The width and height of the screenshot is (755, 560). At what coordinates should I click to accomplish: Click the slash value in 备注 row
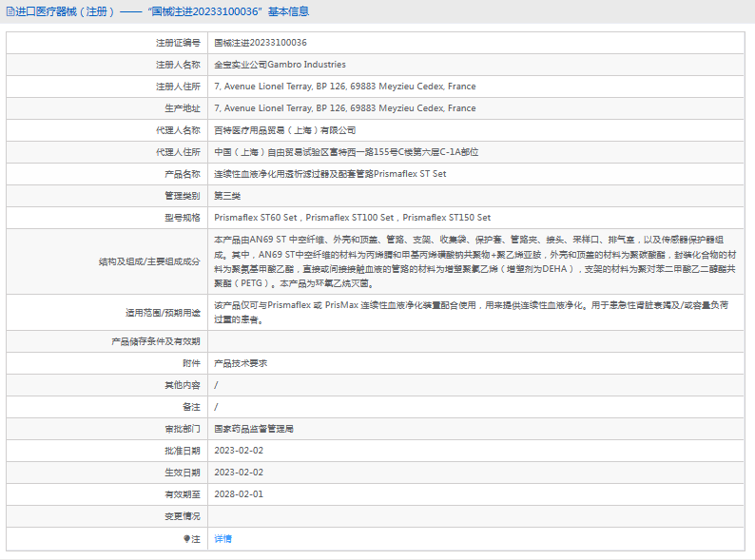tap(216, 407)
